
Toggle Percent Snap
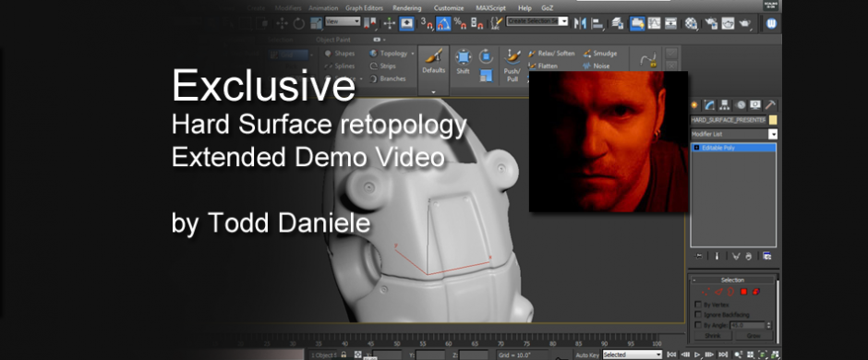(x=460, y=23)
